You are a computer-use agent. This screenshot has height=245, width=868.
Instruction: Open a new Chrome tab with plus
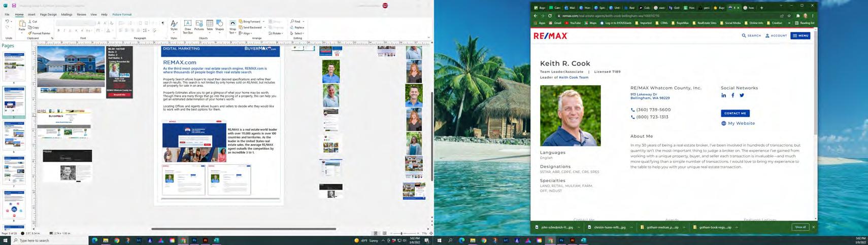coord(761,8)
